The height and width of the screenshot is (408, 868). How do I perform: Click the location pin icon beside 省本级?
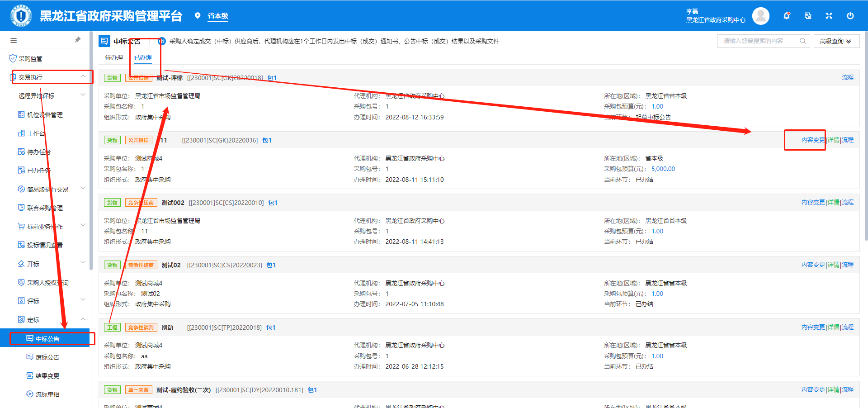pos(198,16)
